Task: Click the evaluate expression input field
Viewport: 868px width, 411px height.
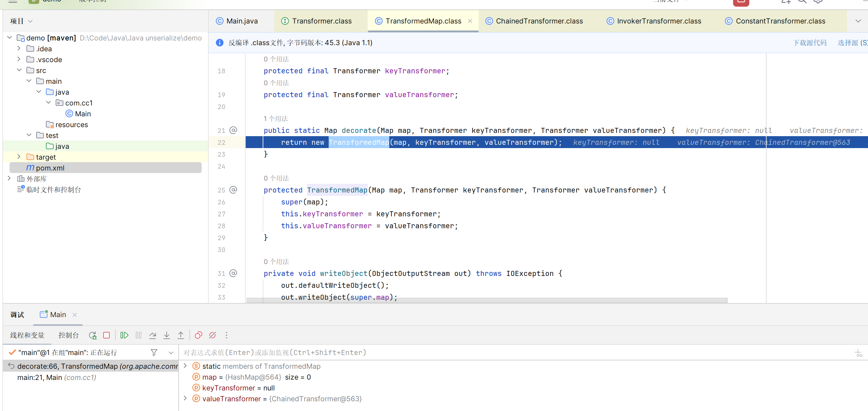Action: 516,352
